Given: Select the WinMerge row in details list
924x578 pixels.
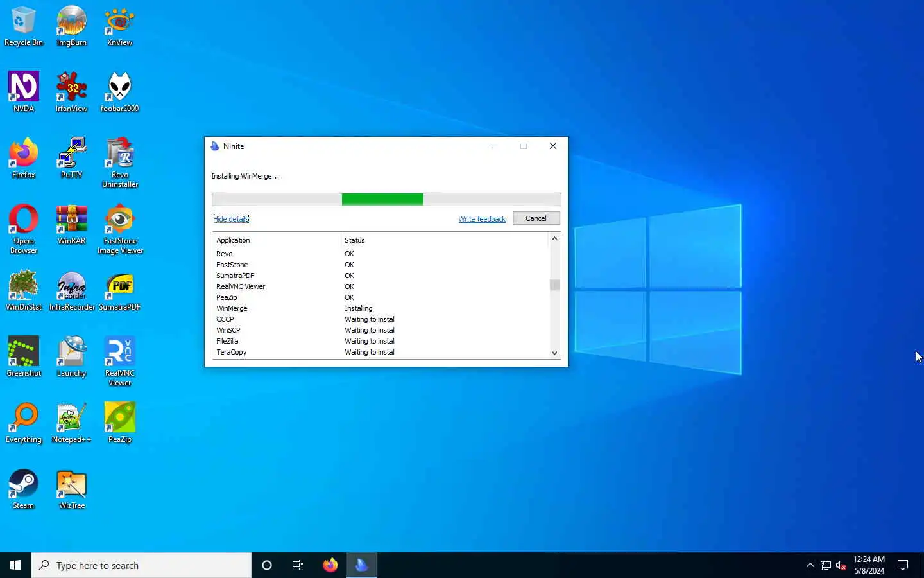Looking at the screenshot, I should [x=381, y=308].
